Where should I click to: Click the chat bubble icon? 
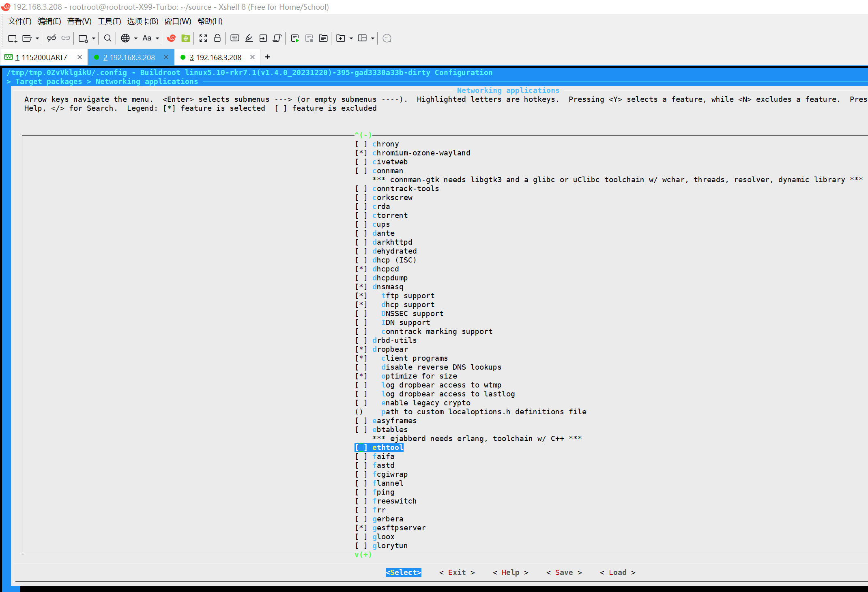click(387, 38)
